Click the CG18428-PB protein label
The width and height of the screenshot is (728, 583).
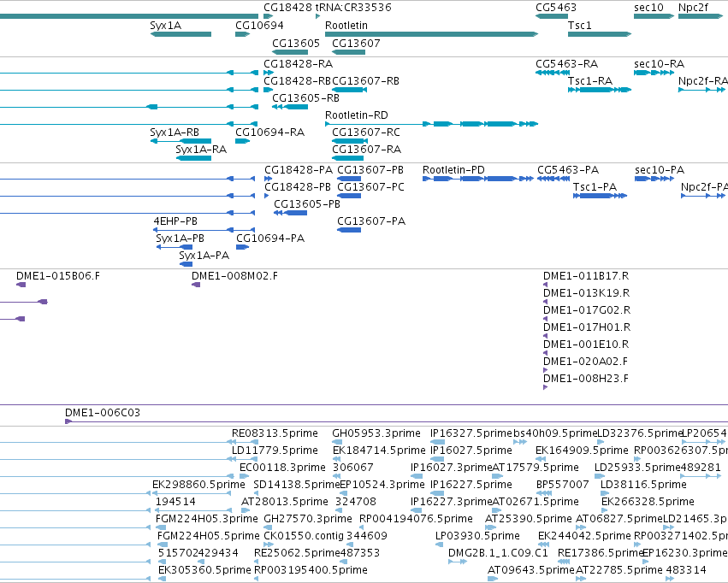tap(298, 187)
